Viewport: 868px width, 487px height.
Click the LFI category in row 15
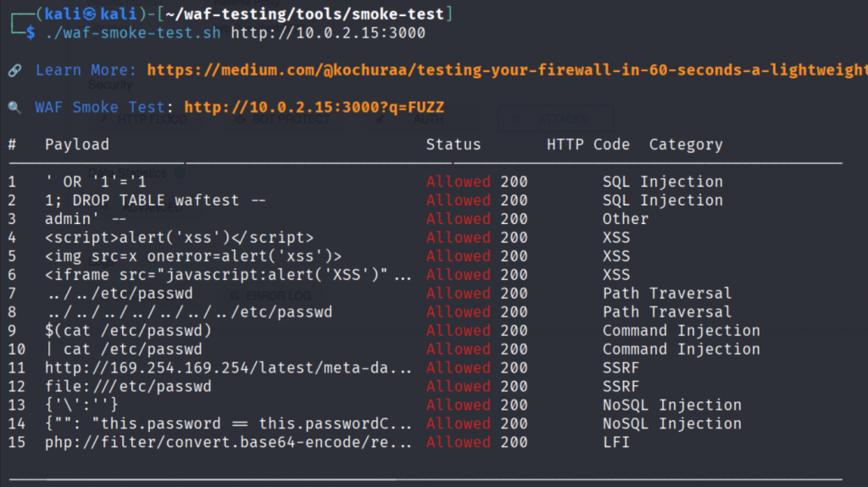[x=616, y=443]
